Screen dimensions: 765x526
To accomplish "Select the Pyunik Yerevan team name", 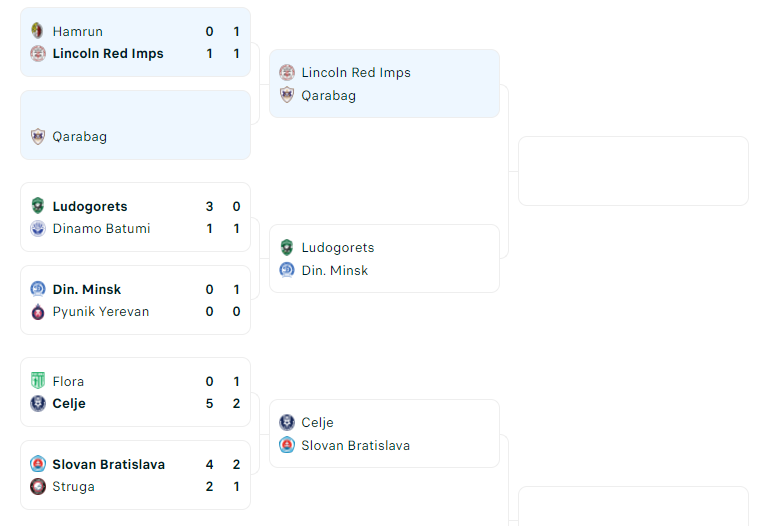I will tap(101, 311).
